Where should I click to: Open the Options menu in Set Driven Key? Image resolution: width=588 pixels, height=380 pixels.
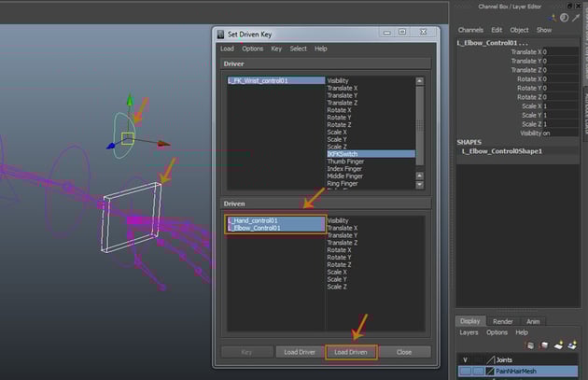[x=252, y=49]
